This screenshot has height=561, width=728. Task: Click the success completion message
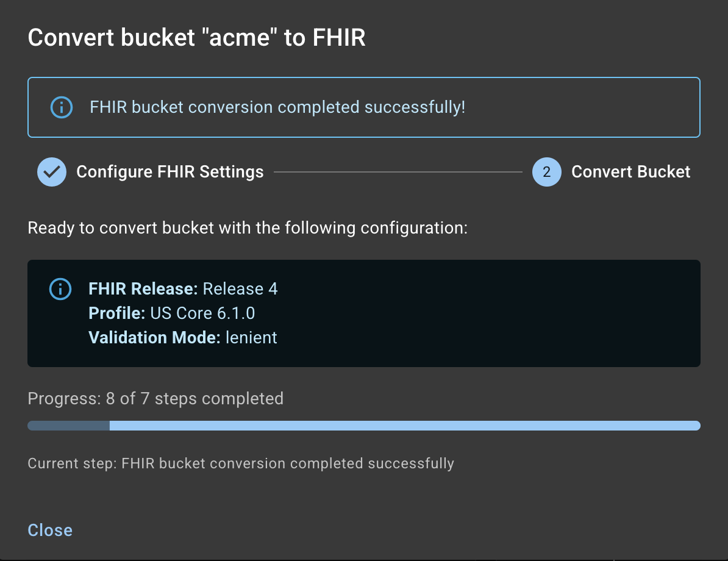(x=277, y=107)
